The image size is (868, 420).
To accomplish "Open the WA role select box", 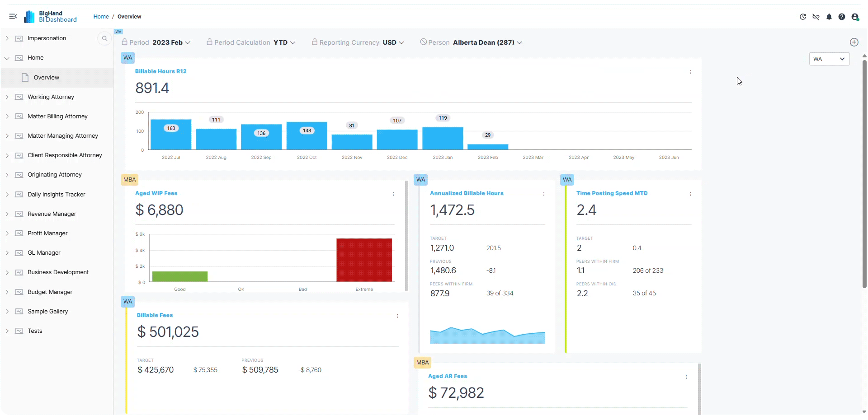I will [829, 59].
